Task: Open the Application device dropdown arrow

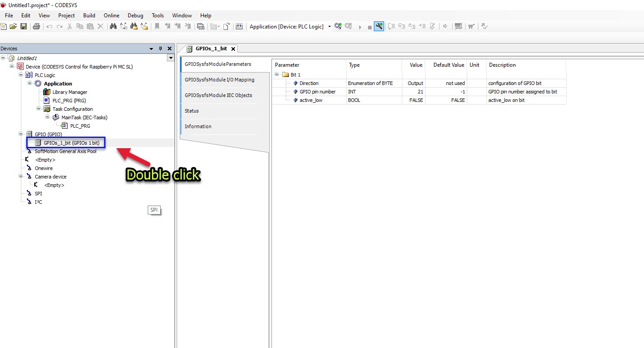Action: pyautogui.click(x=329, y=27)
